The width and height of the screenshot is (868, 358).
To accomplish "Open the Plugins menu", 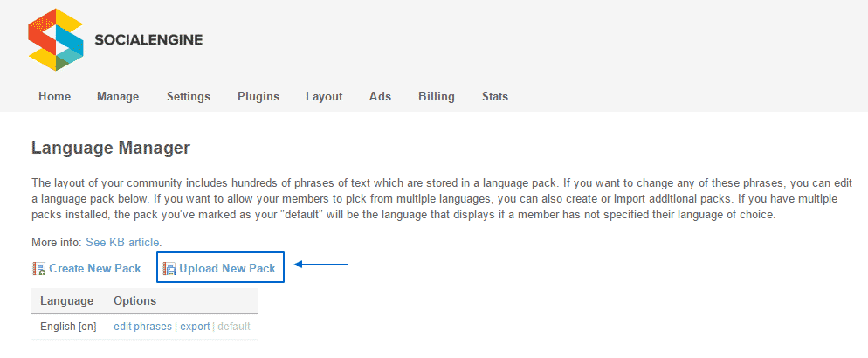I will (258, 96).
